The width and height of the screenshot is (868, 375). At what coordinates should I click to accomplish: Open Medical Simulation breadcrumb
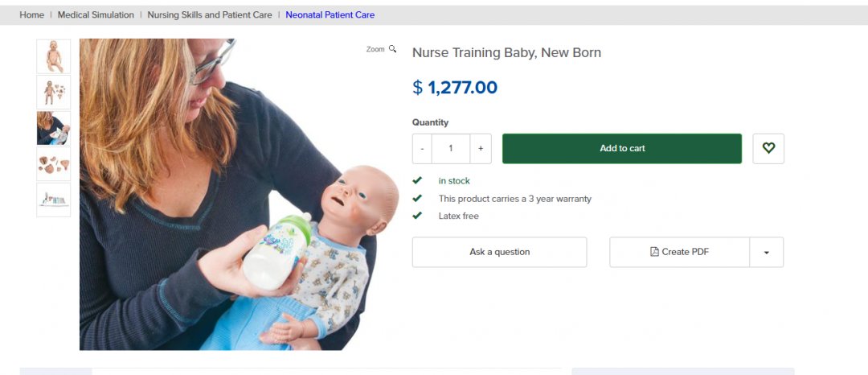[96, 15]
